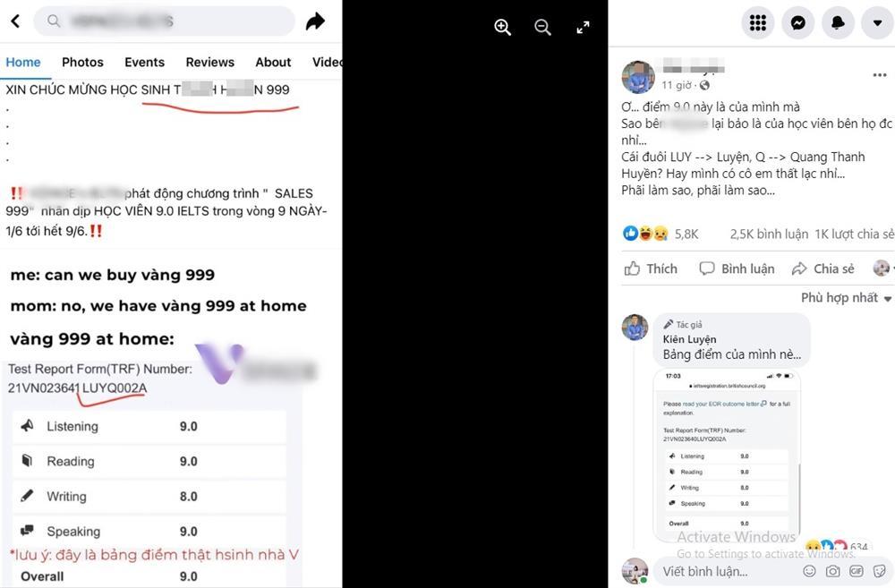This screenshot has width=895, height=588.
Task: Open the notifications bell
Action: pos(838,23)
